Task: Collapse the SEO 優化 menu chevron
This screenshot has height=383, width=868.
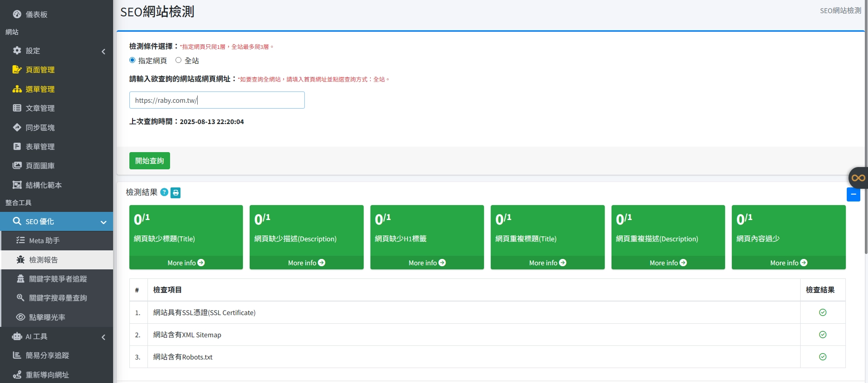Action: click(x=104, y=222)
